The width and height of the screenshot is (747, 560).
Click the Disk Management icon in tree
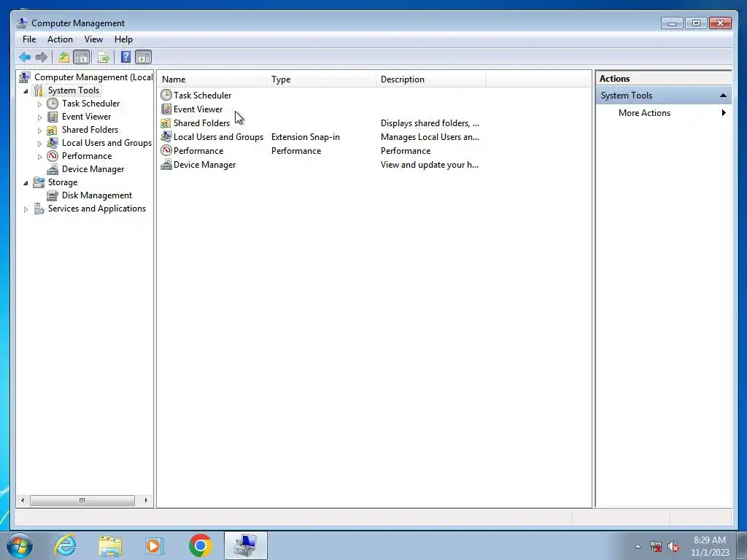pyautogui.click(x=53, y=195)
